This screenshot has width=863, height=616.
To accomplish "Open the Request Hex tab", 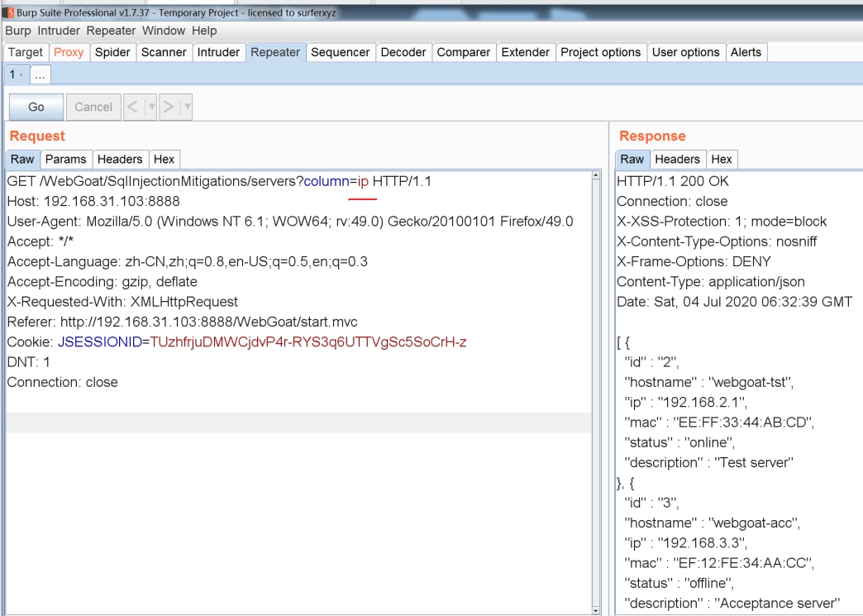I will (x=164, y=160).
